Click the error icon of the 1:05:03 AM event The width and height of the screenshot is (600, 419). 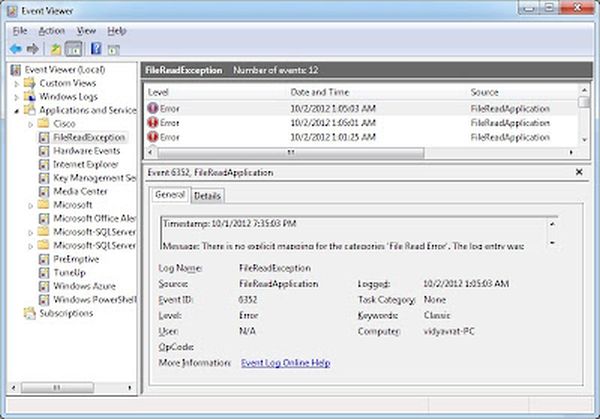coord(153,108)
